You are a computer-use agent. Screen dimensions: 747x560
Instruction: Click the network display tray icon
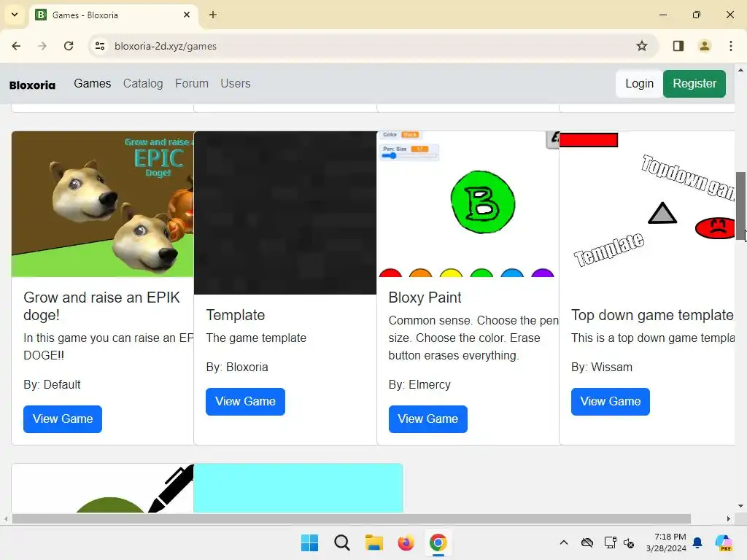coord(611,542)
